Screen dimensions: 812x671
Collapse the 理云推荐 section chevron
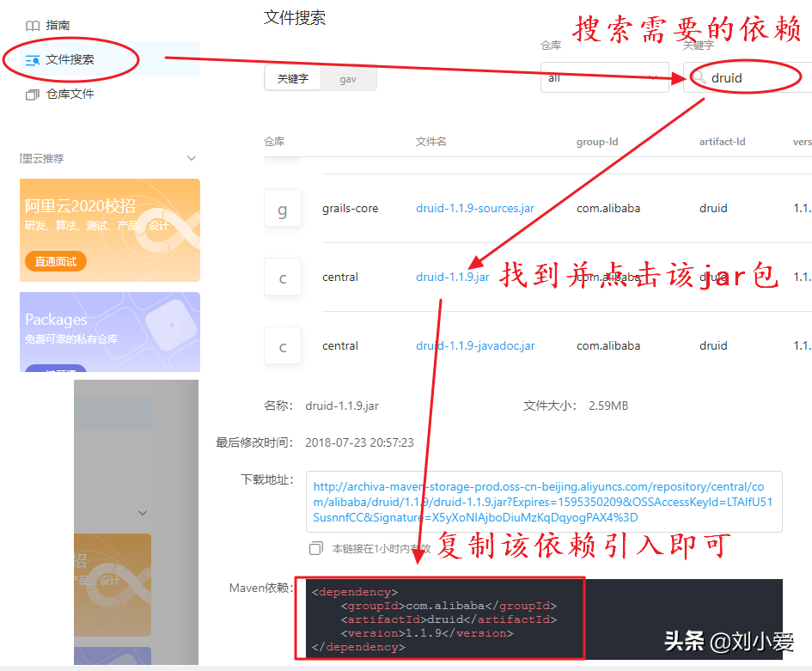tap(191, 157)
